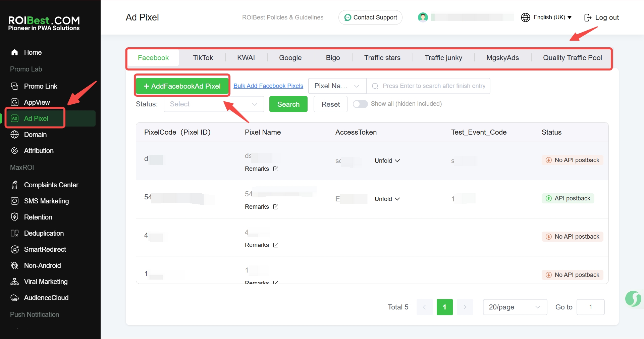Image resolution: width=644 pixels, height=339 pixels.
Task: Switch to the KWAI tab
Action: (x=246, y=58)
